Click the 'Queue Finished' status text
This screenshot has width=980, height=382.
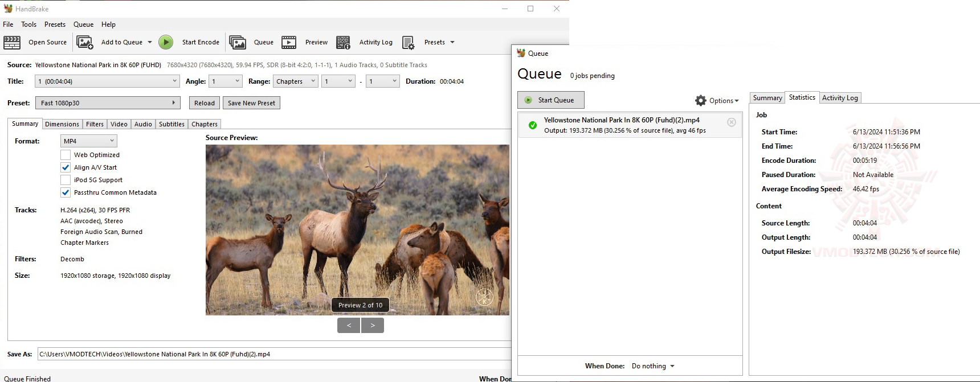[x=27, y=379]
